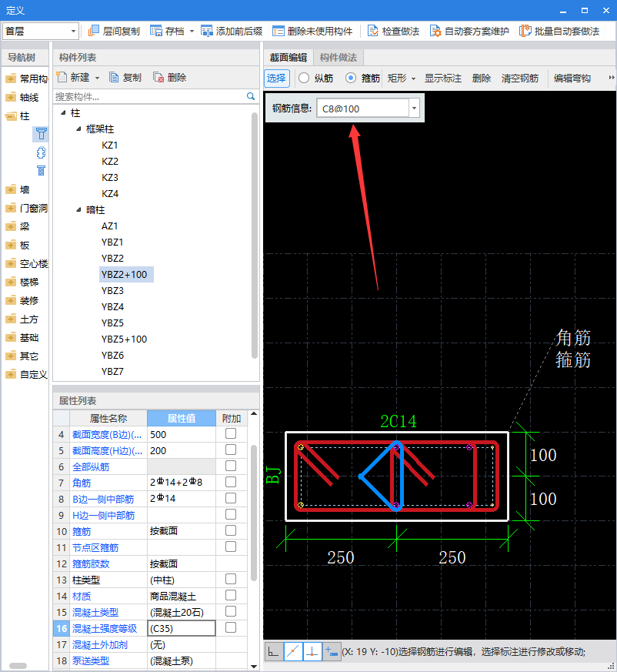This screenshot has width=617, height=672.
Task: Select the 箍筋 radio button
Action: point(351,78)
